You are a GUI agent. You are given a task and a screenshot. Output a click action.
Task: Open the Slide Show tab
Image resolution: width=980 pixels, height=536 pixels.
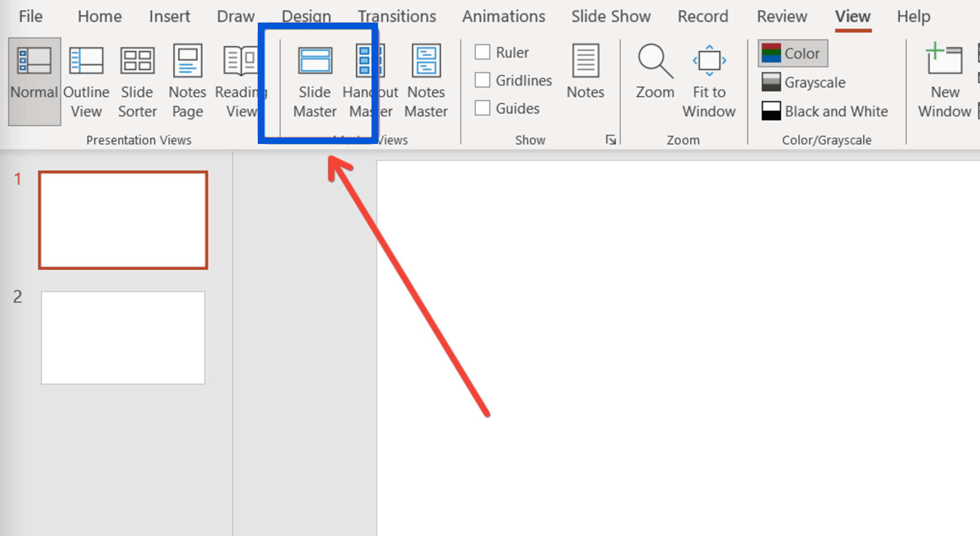click(611, 16)
